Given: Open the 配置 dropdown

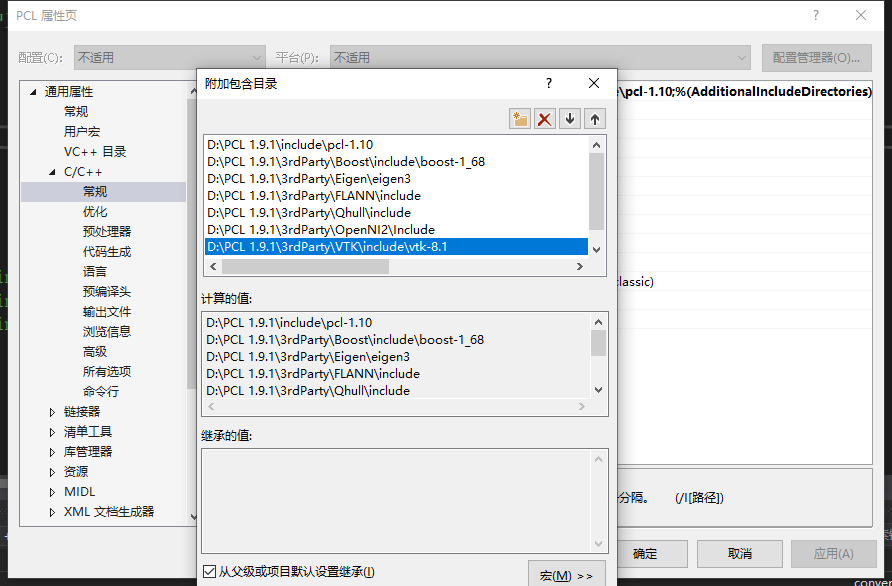Looking at the screenshot, I should [170, 57].
